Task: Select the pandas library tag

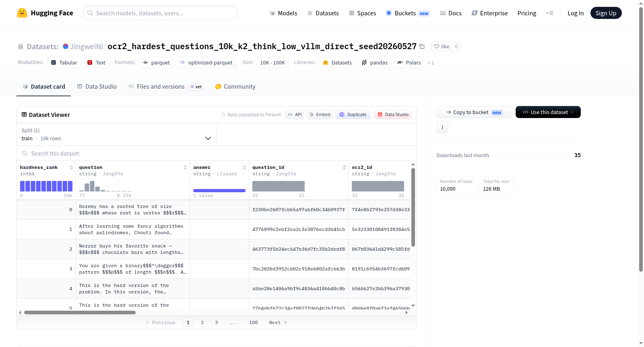Action: point(374,62)
